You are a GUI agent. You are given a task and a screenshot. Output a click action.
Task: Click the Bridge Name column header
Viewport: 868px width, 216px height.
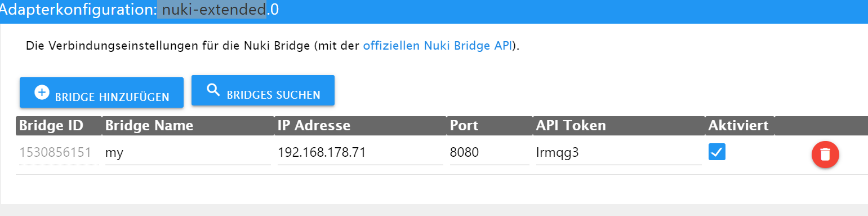click(149, 126)
